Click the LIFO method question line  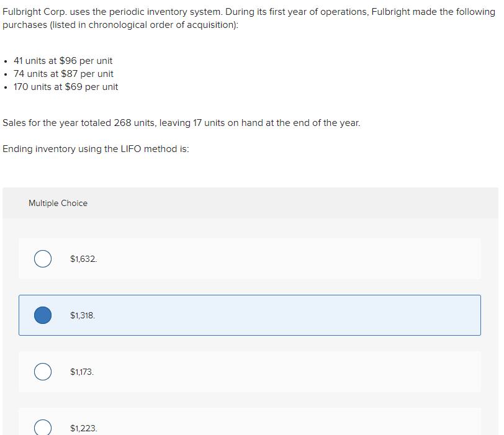(95, 149)
